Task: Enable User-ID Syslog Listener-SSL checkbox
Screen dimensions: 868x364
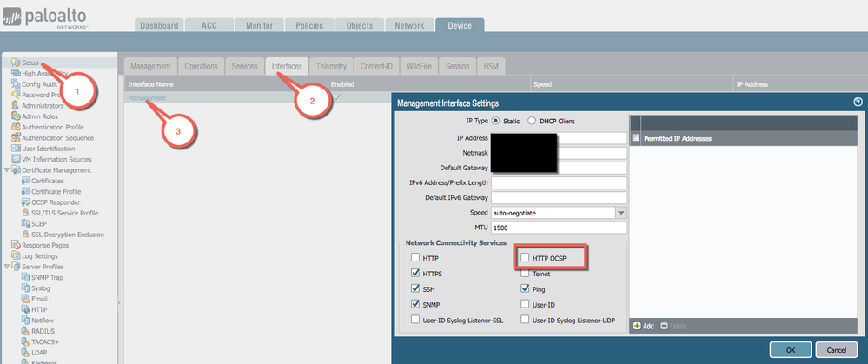Action: 415,320
